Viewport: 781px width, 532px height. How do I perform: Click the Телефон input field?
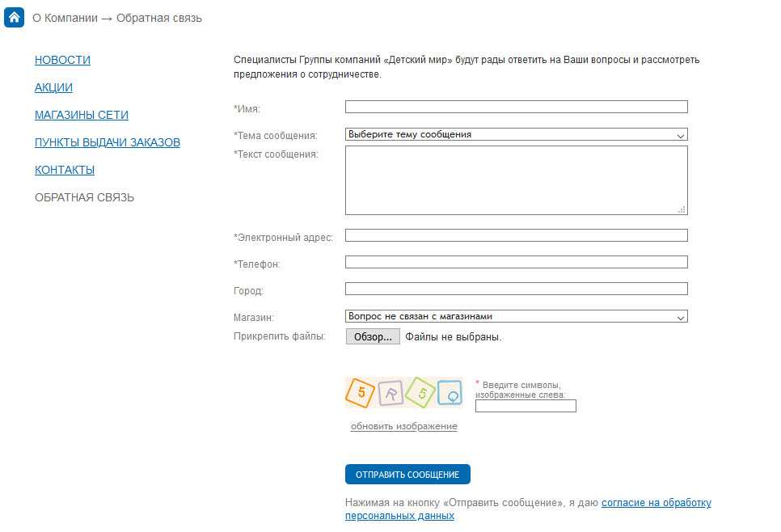[516, 262]
